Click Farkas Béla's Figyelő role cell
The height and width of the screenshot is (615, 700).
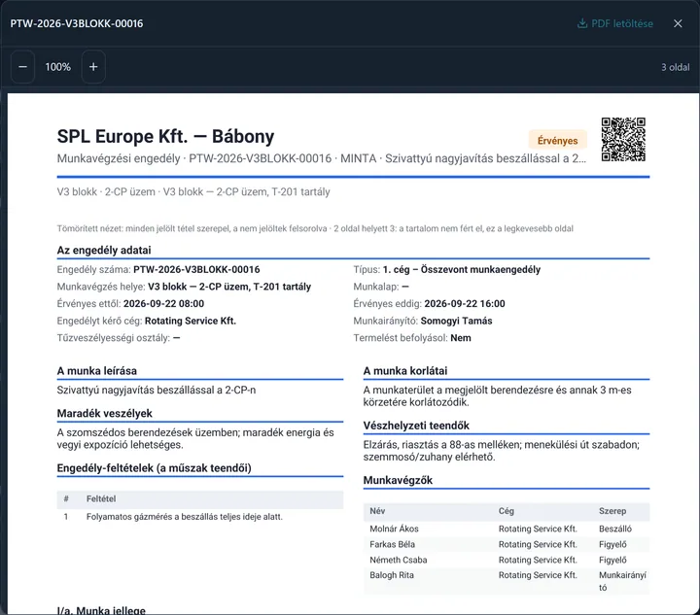click(612, 544)
